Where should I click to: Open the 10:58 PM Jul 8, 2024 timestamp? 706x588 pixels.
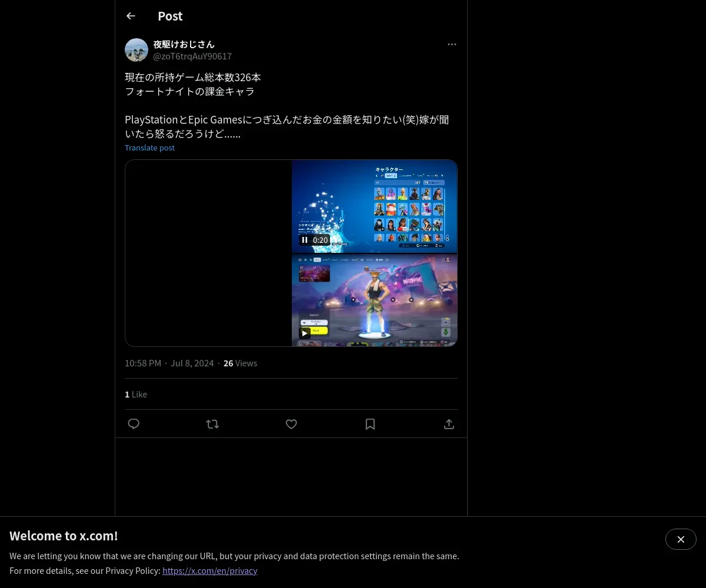[x=169, y=363]
